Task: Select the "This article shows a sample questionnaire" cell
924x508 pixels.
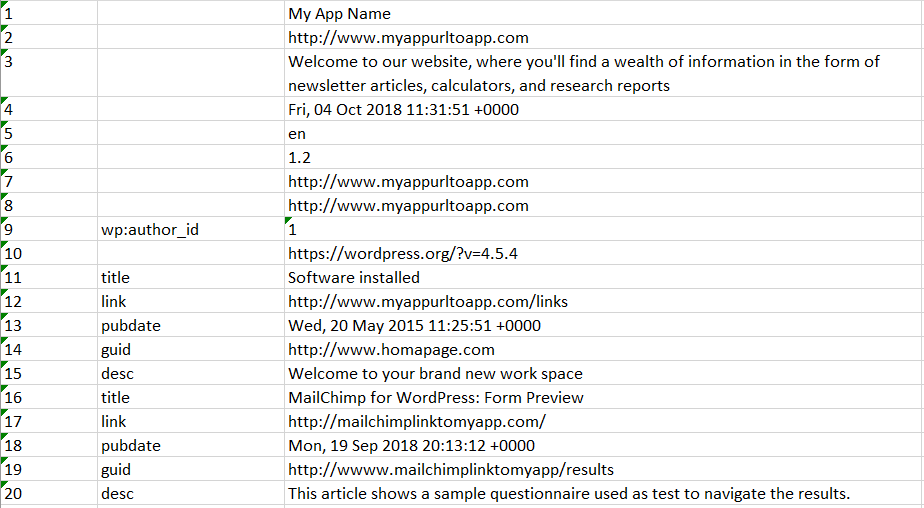Action: pos(569,494)
